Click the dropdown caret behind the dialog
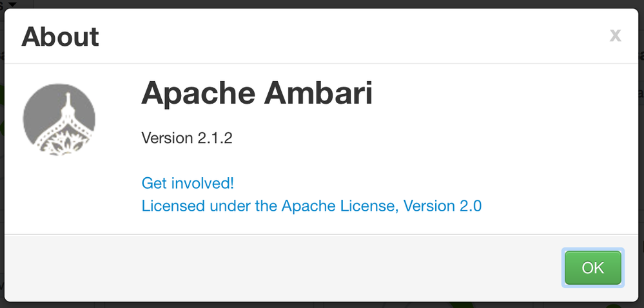Image resolution: width=644 pixels, height=308 pixels. 12,4
